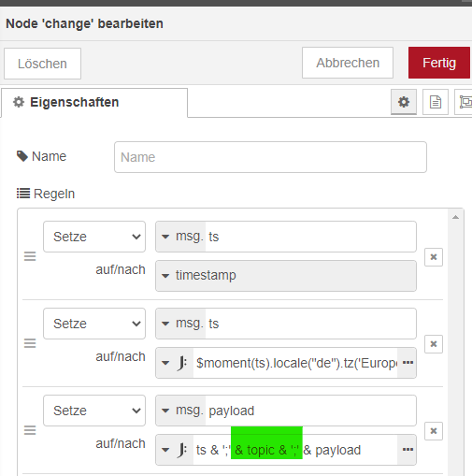Change msg. type for payload property
This screenshot has height=476, width=472.
[x=180, y=411]
